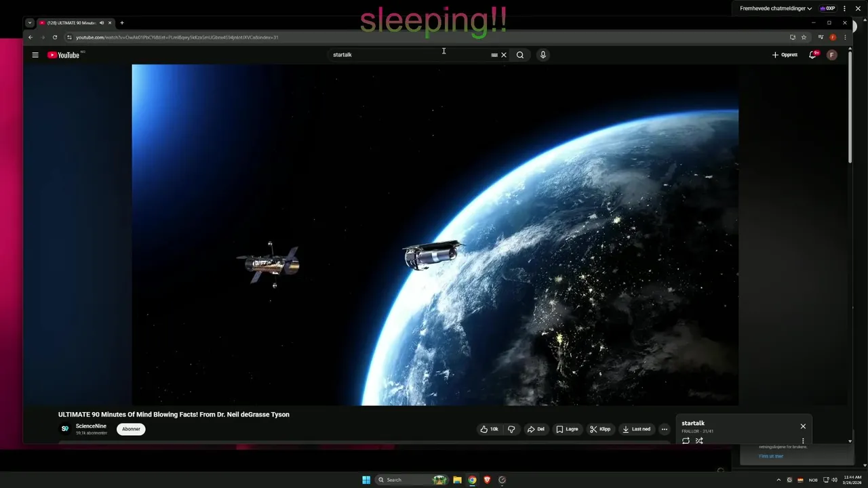Like the video (10k)

point(489,429)
